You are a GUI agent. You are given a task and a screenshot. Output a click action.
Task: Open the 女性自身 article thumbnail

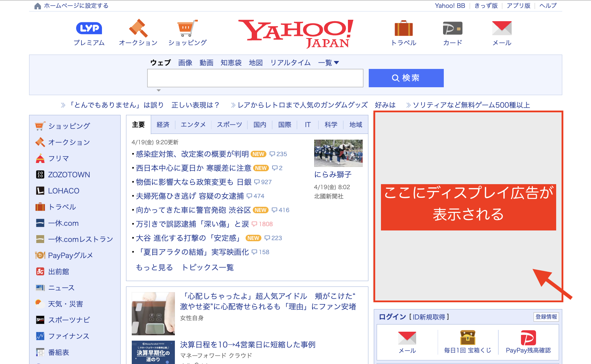click(x=153, y=313)
